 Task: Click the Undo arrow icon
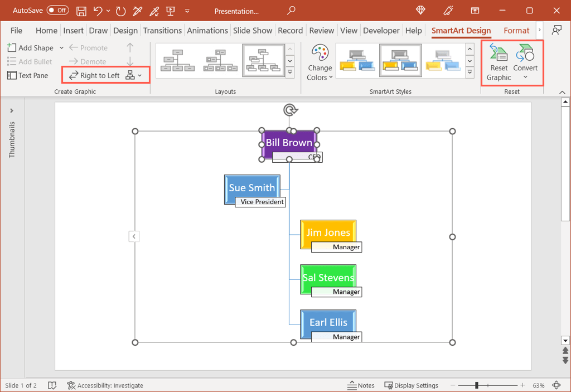click(x=98, y=11)
